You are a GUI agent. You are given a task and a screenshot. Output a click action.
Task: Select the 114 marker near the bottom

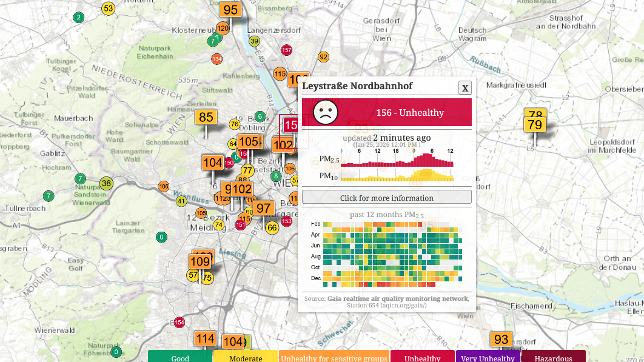coord(205,338)
